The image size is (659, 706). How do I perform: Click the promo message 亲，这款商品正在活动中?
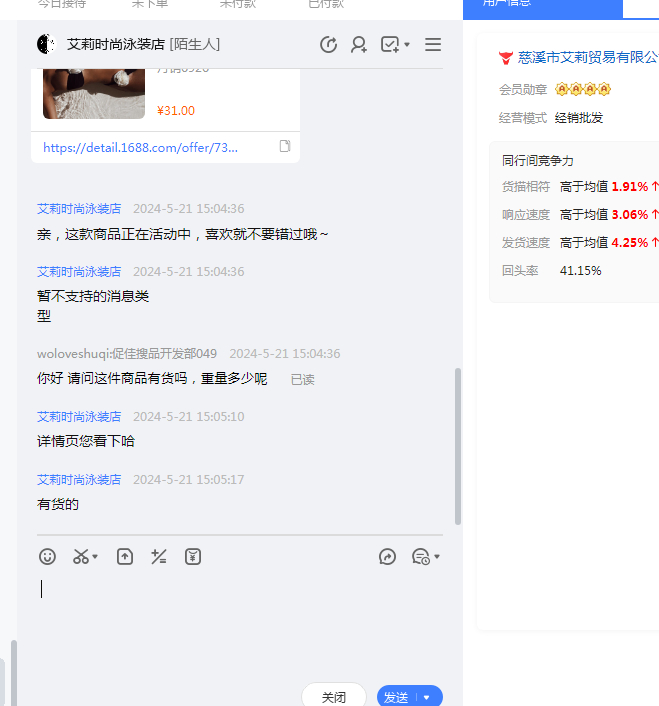point(183,234)
